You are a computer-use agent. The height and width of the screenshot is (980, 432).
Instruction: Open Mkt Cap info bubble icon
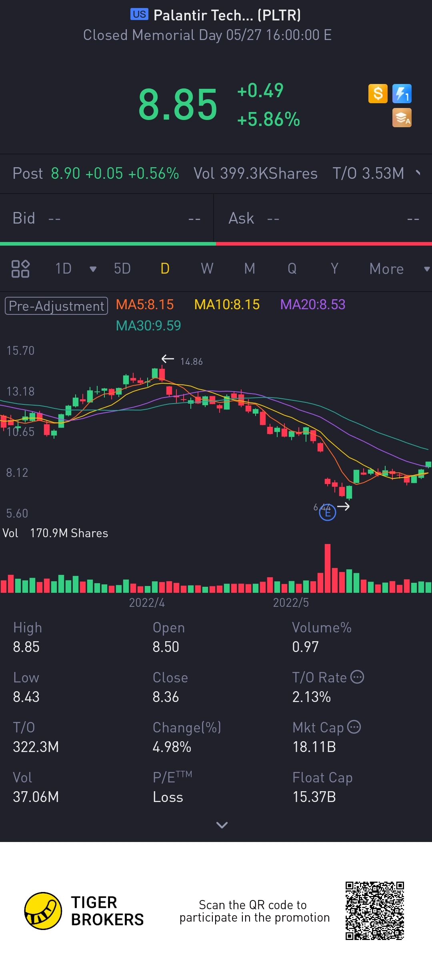pos(354,727)
